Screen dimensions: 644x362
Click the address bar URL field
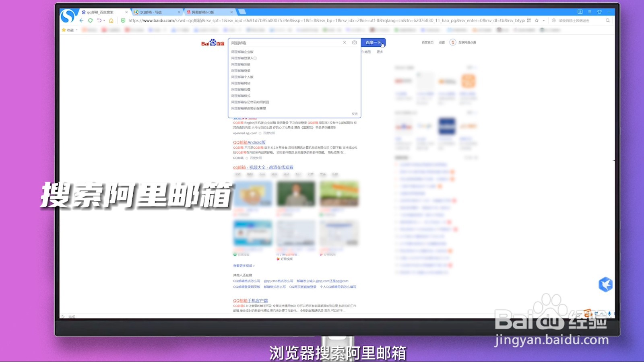pos(326,21)
